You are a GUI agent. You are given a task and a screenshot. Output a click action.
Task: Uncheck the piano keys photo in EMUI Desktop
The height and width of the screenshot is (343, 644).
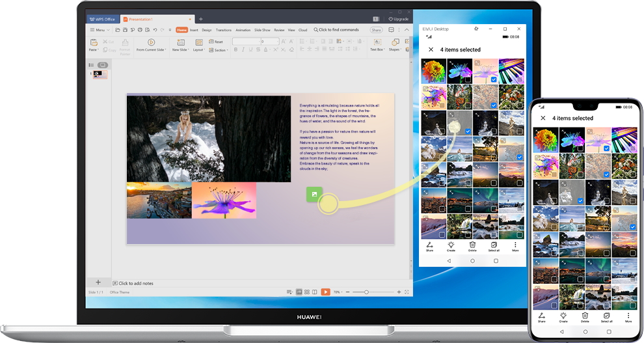[x=519, y=79]
